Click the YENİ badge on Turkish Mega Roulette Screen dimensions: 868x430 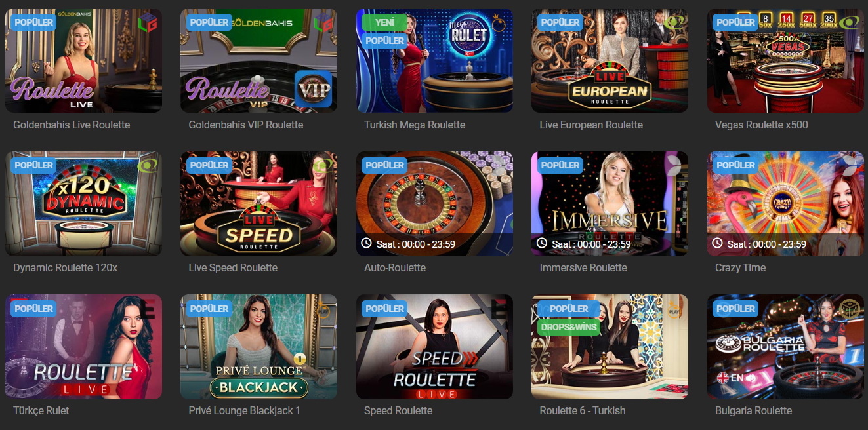383,22
